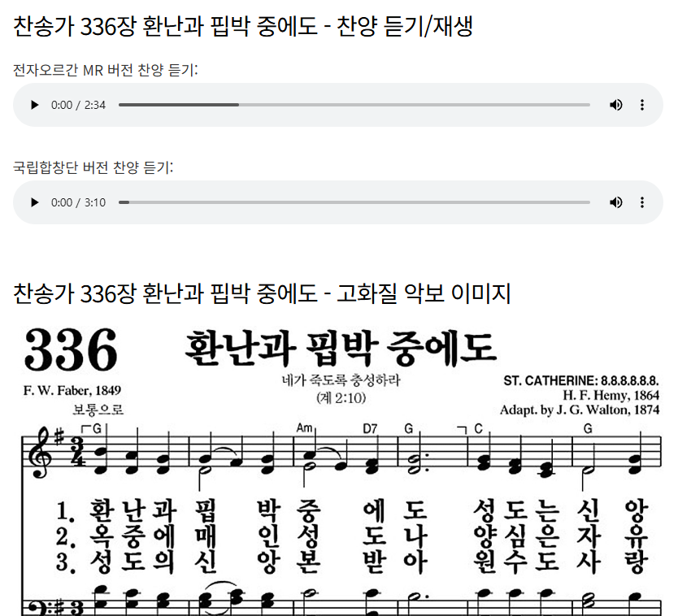The height and width of the screenshot is (616, 678).
Task: Click the heading '고화질 악보 이미지'
Action: [424, 293]
